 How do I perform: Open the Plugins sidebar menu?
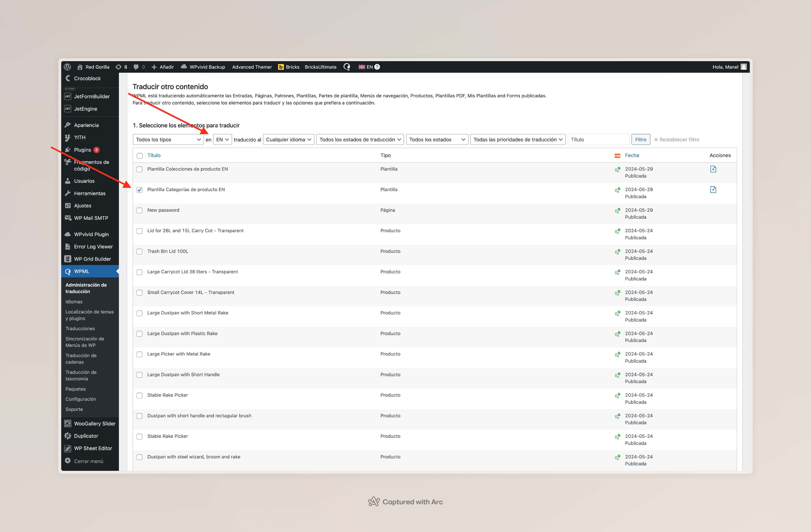82,150
